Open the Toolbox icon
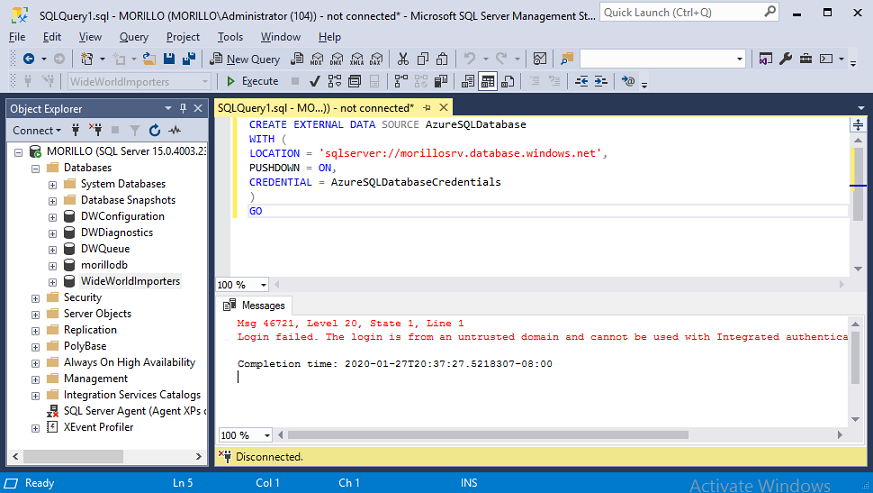 pyautogui.click(x=806, y=58)
